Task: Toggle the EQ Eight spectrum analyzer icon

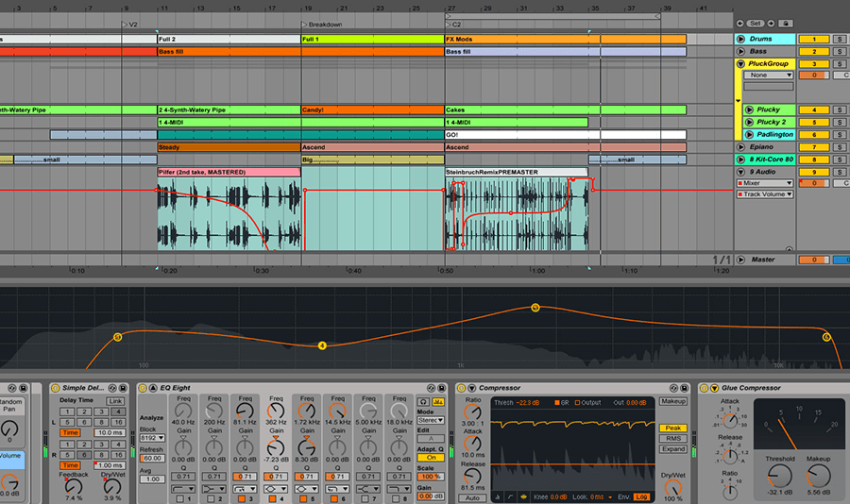Action: (438, 401)
